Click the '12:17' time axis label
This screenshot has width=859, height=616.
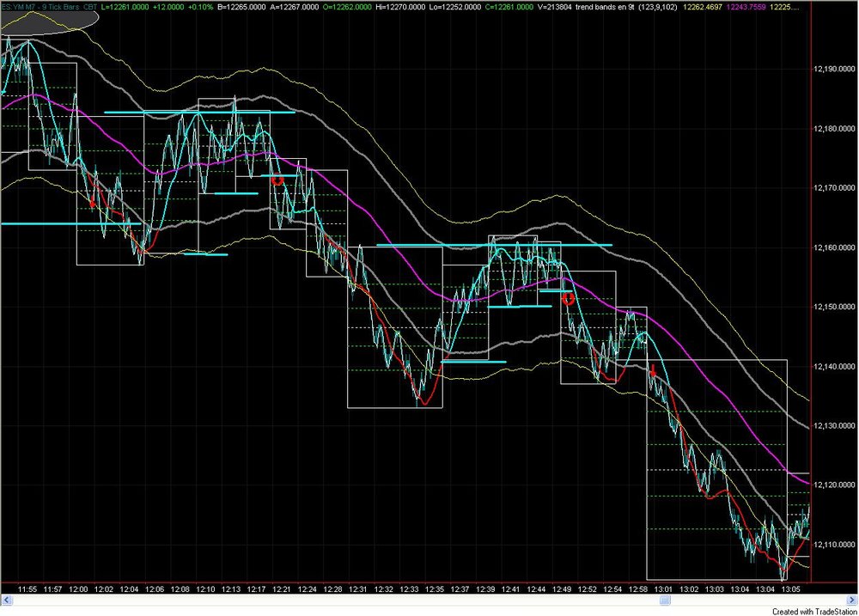coord(256,589)
